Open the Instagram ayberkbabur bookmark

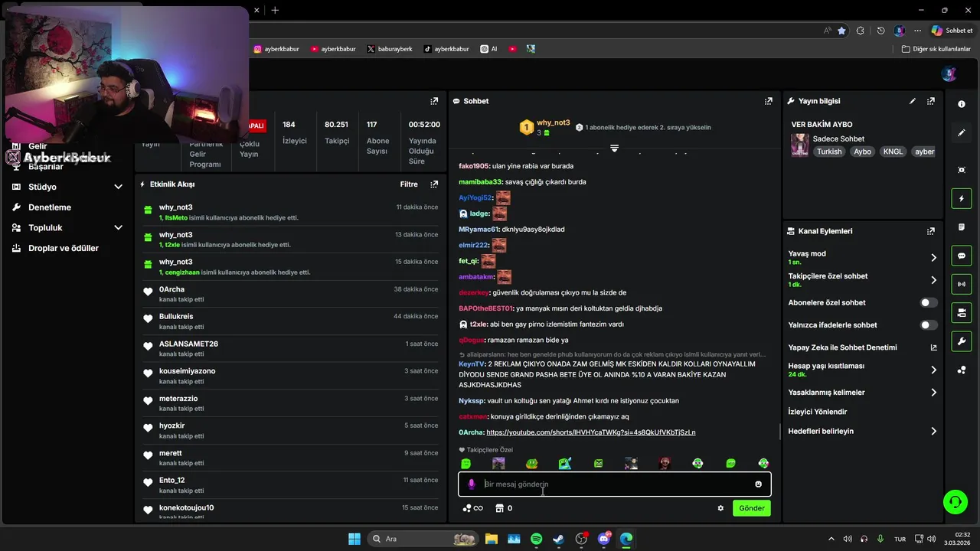click(276, 49)
